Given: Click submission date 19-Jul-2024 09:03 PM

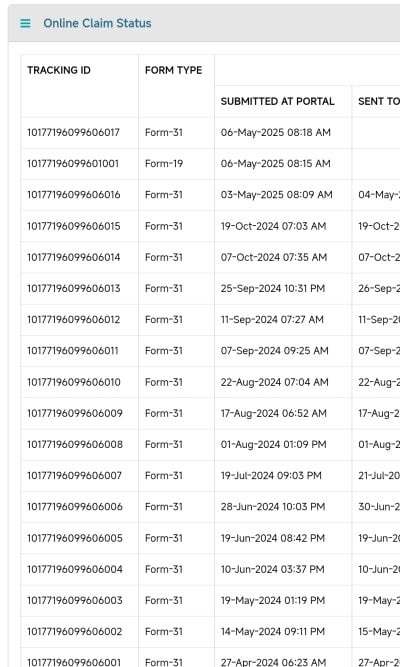Looking at the screenshot, I should pos(271,475).
